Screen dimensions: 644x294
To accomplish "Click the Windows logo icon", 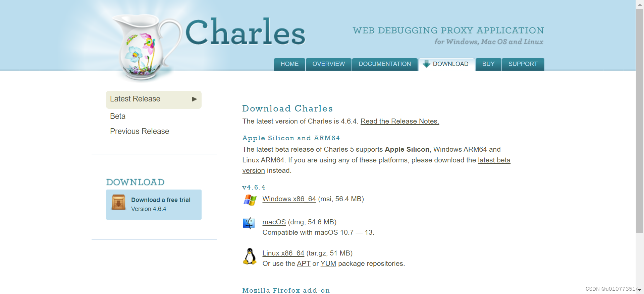I will click(250, 200).
